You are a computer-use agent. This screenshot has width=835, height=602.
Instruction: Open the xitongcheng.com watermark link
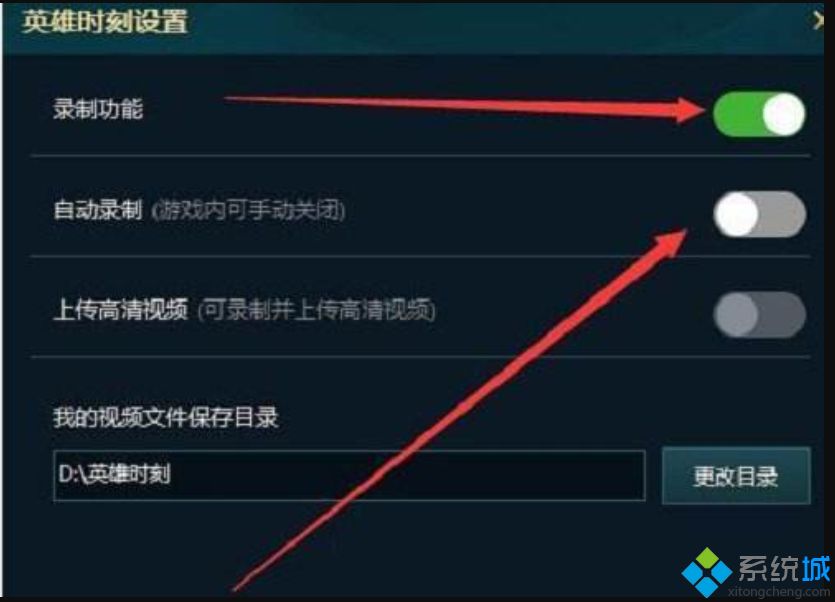(x=778, y=592)
